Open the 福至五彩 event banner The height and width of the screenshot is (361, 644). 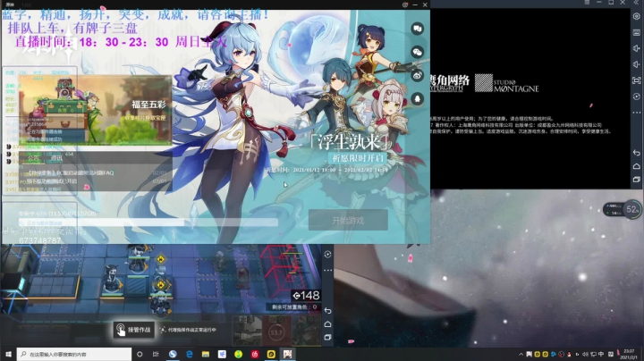pos(96,110)
